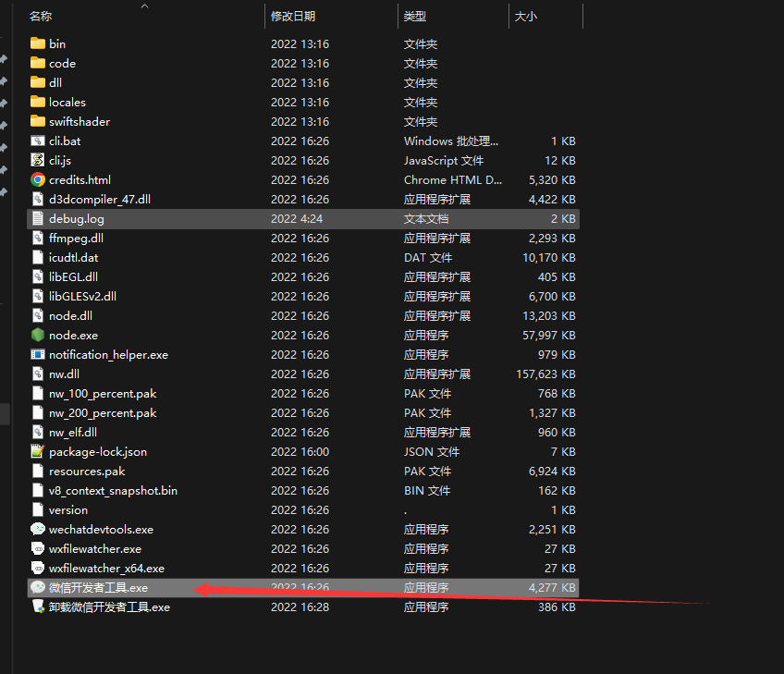Image resolution: width=784 pixels, height=674 pixels.
Task: Sort files by the 大小 column header
Action: pos(525,16)
